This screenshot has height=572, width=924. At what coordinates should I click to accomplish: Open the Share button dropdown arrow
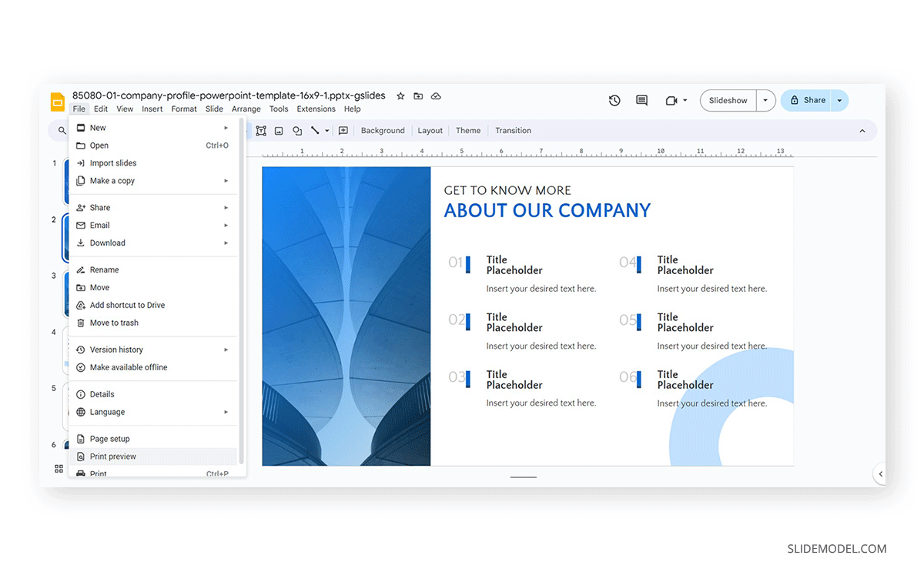[840, 100]
